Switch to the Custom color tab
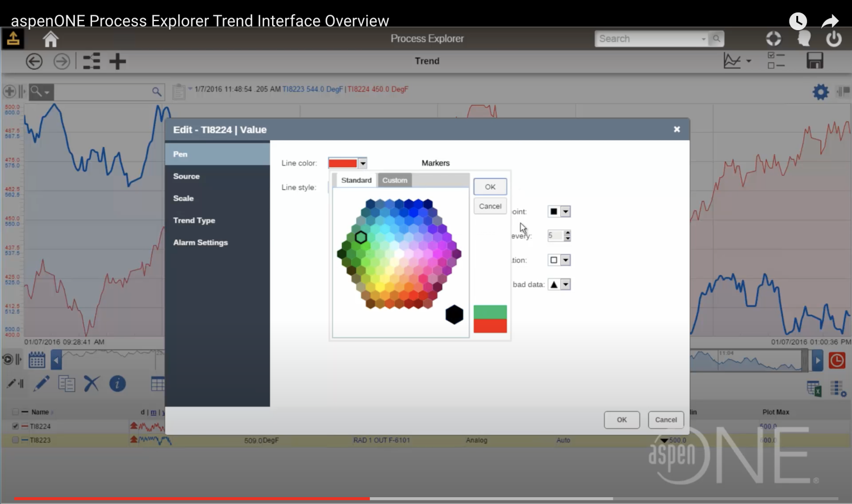 [395, 180]
